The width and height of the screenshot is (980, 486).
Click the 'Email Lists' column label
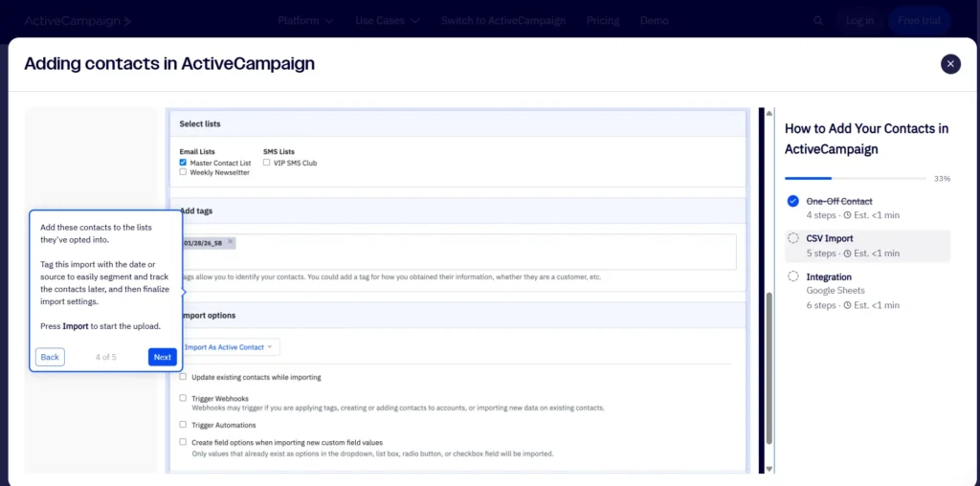pos(197,151)
